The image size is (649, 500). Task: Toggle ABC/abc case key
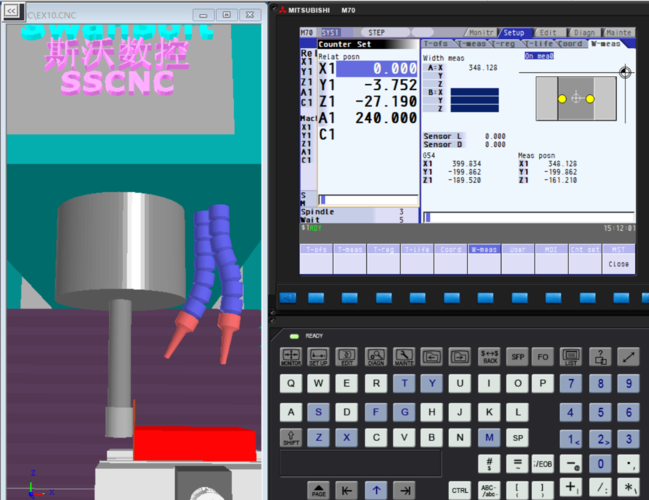pos(489,490)
